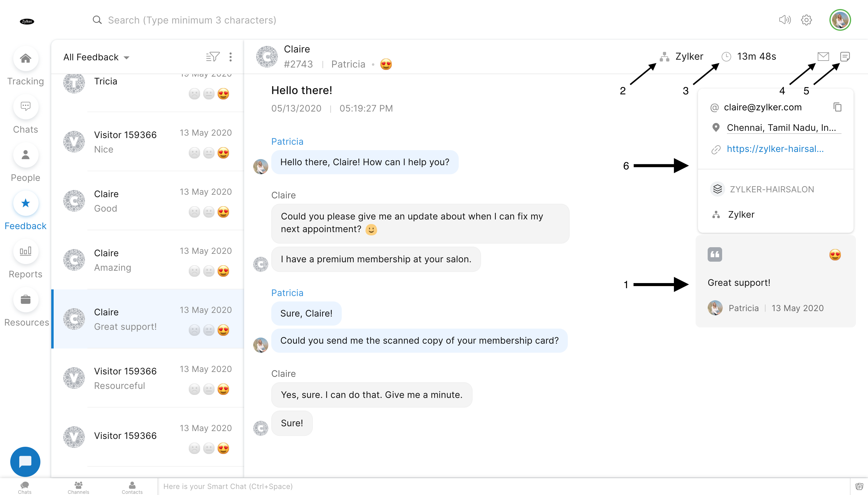The image size is (868, 495).
Task: Open the Tracking home icon
Action: coord(26,58)
